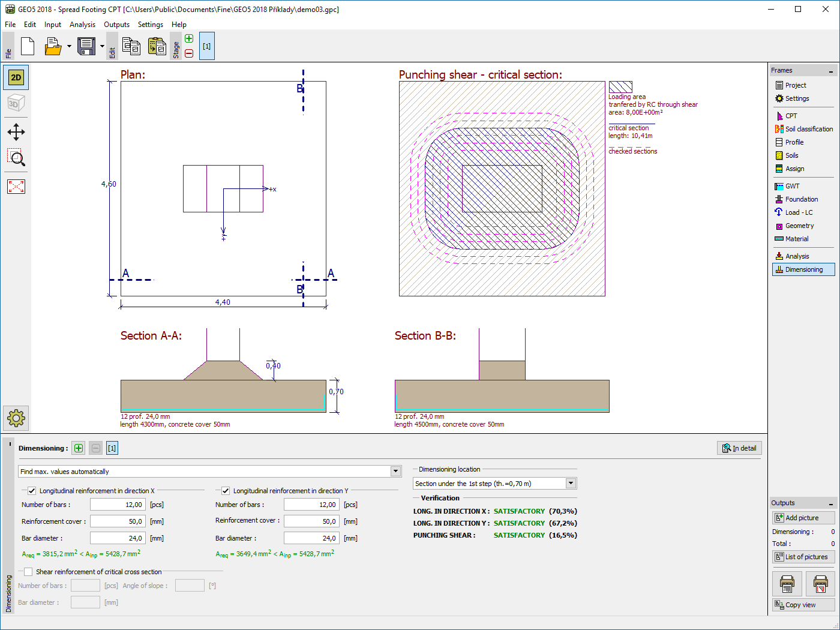The image size is (840, 630).
Task: Open the Outputs menu in menu bar
Action: click(x=116, y=25)
